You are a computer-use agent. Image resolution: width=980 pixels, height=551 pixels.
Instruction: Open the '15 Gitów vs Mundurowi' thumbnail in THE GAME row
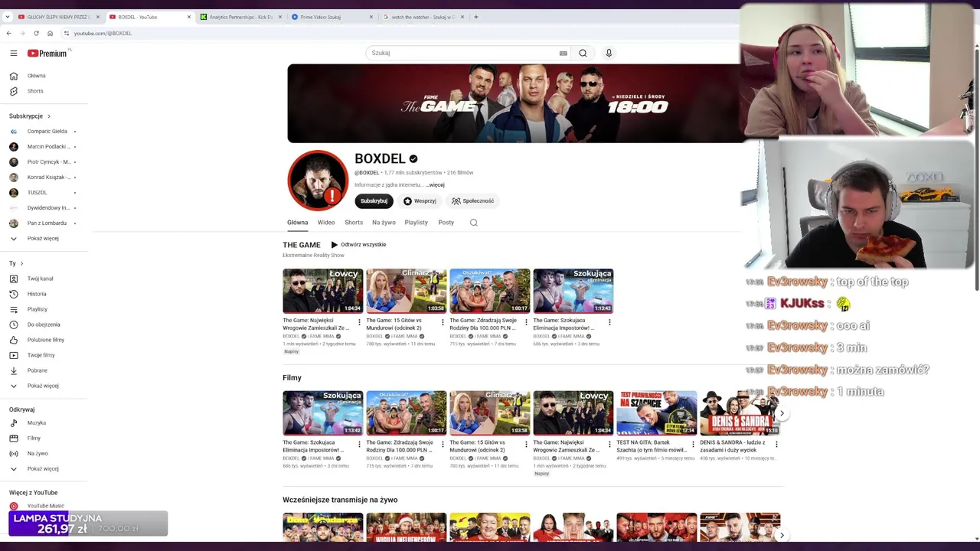point(406,291)
